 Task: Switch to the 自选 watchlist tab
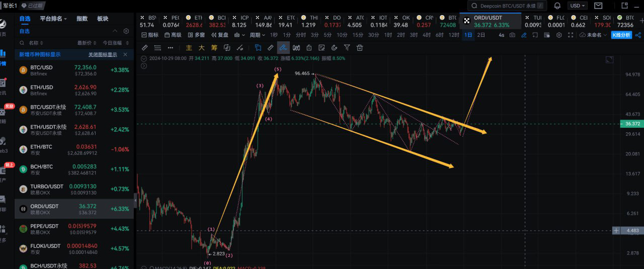(25, 19)
